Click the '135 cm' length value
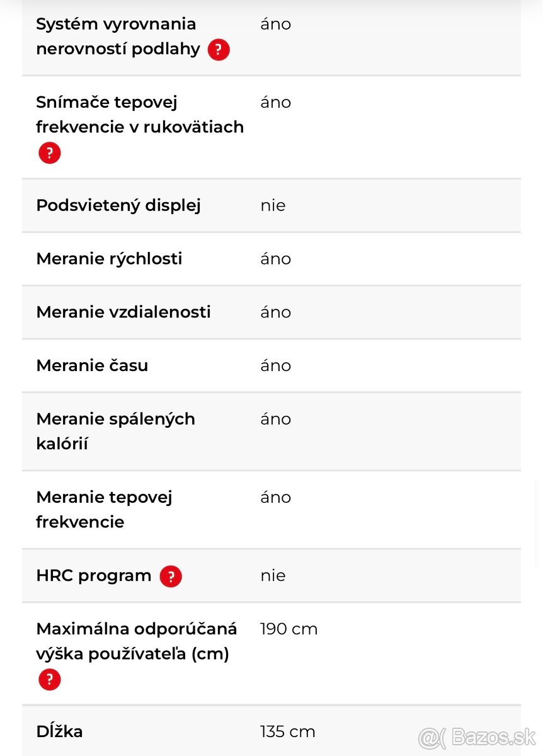This screenshot has width=543, height=756. coord(288,731)
